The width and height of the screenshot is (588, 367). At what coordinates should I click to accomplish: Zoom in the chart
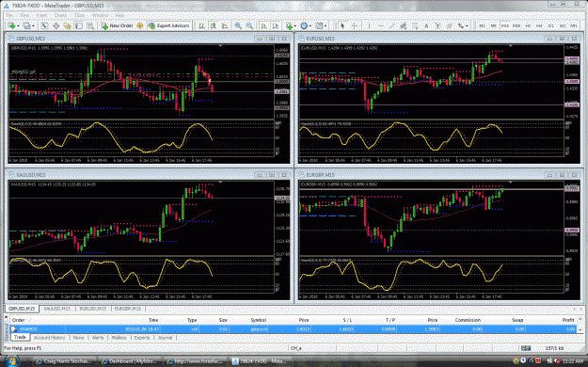tap(238, 25)
